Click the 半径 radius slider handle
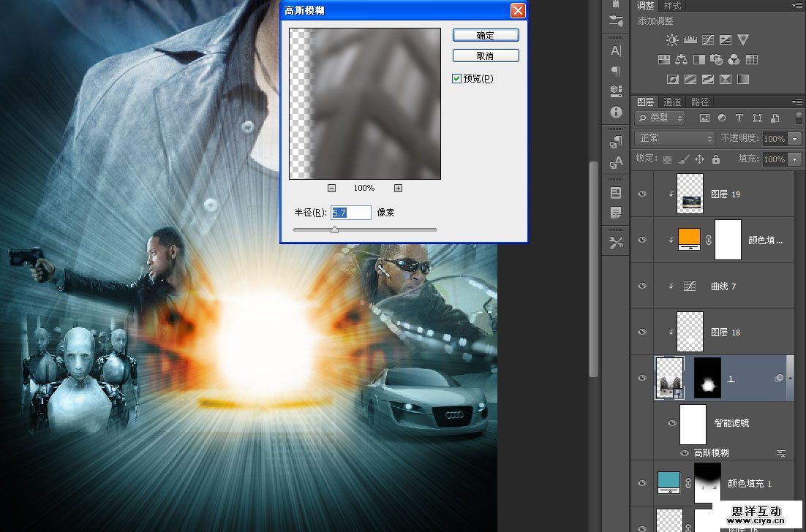Screen dimensions: 806x532 [334, 229]
